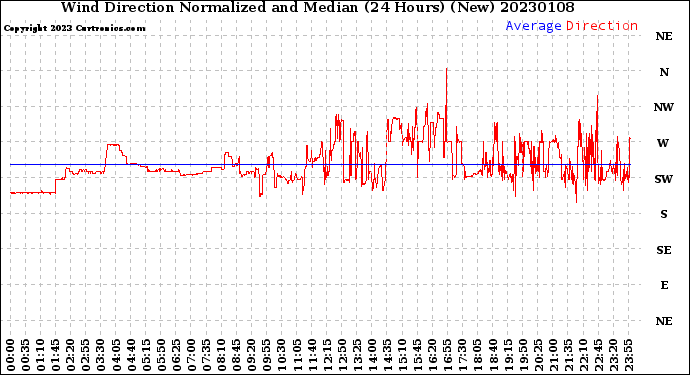This screenshot has width=690, height=375.
Task: Click the '01:45' time axis label
Action: 55,355
